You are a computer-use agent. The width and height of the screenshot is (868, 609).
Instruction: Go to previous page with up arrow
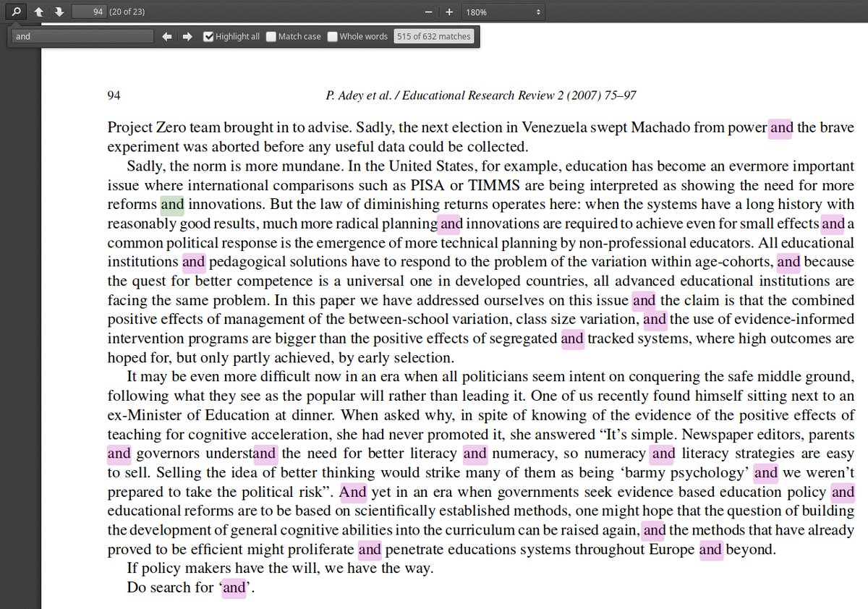click(x=40, y=12)
